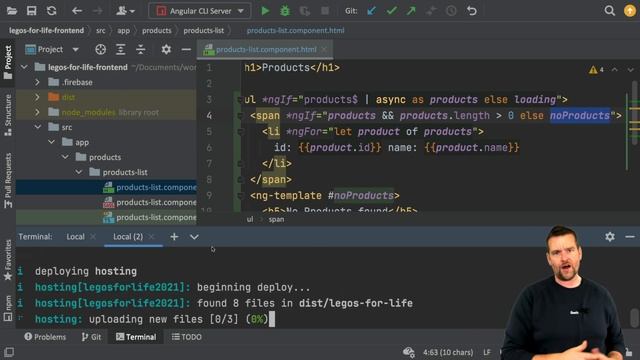Expand the .firebase folder

coord(37,82)
